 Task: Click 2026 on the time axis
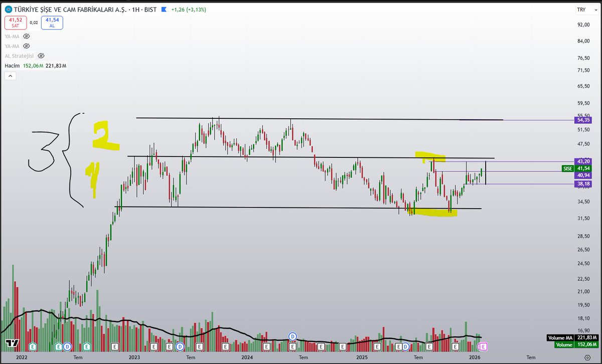pos(475,358)
